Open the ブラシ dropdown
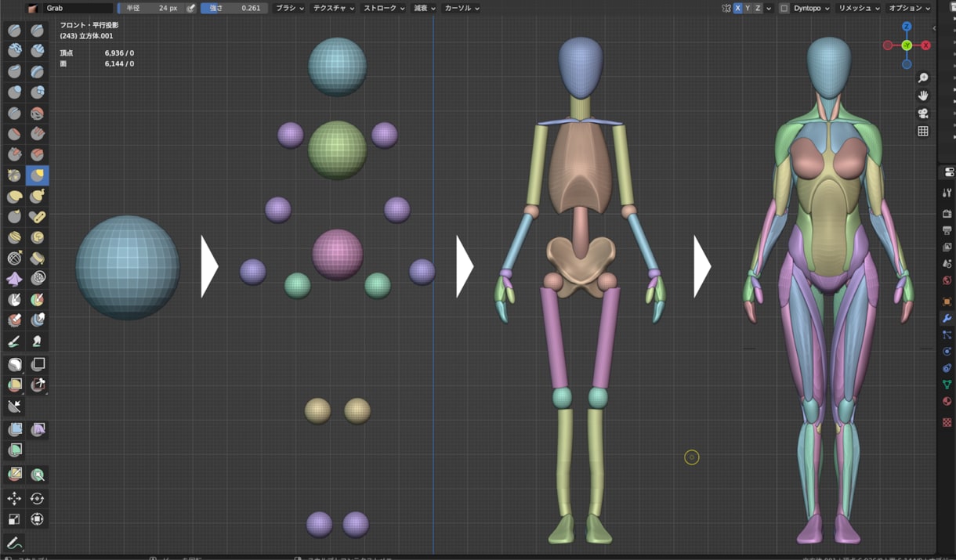The height and width of the screenshot is (560, 956). pos(290,8)
